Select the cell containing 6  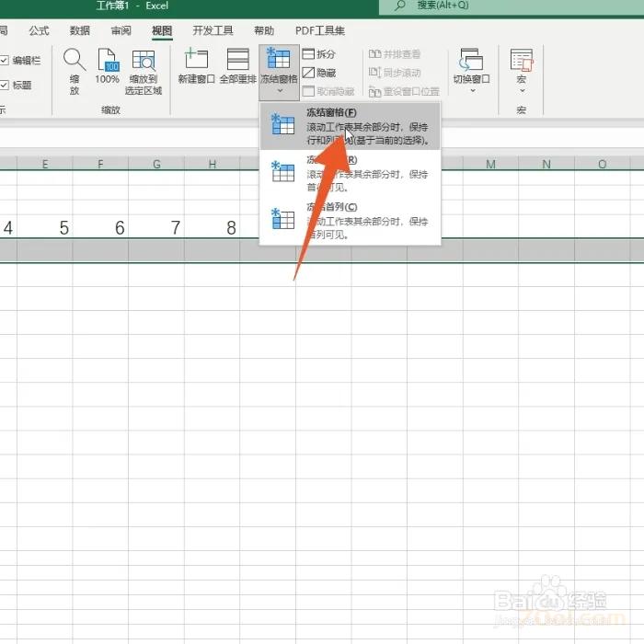[x=120, y=227]
